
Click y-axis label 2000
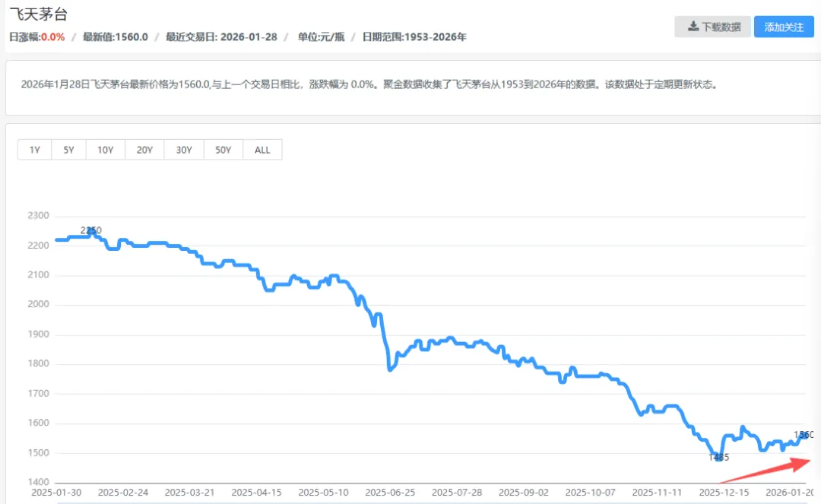[38, 304]
